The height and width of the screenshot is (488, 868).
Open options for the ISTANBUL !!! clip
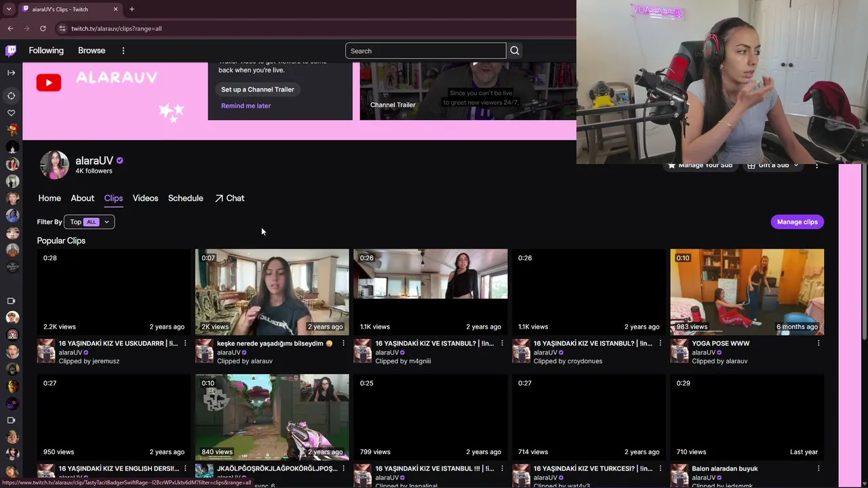(502, 468)
